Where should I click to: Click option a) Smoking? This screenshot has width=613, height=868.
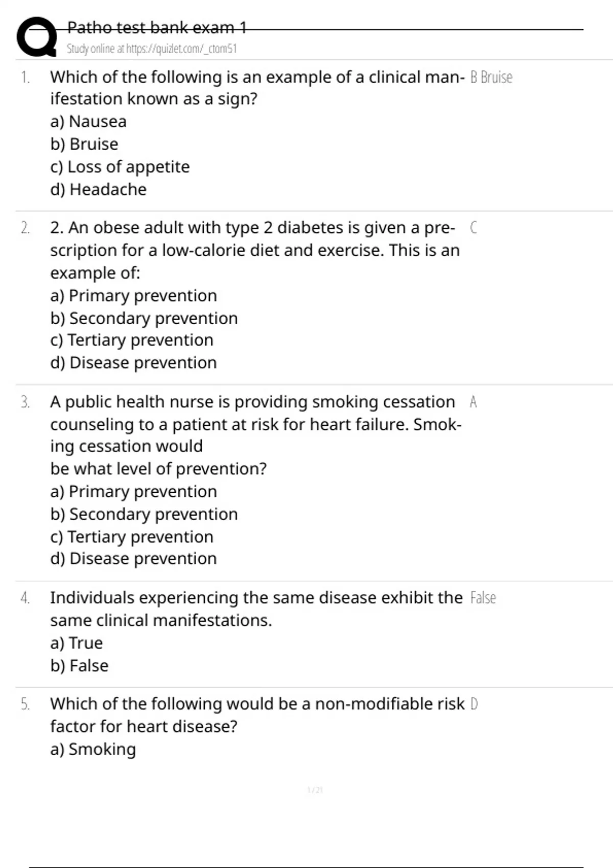(93, 749)
